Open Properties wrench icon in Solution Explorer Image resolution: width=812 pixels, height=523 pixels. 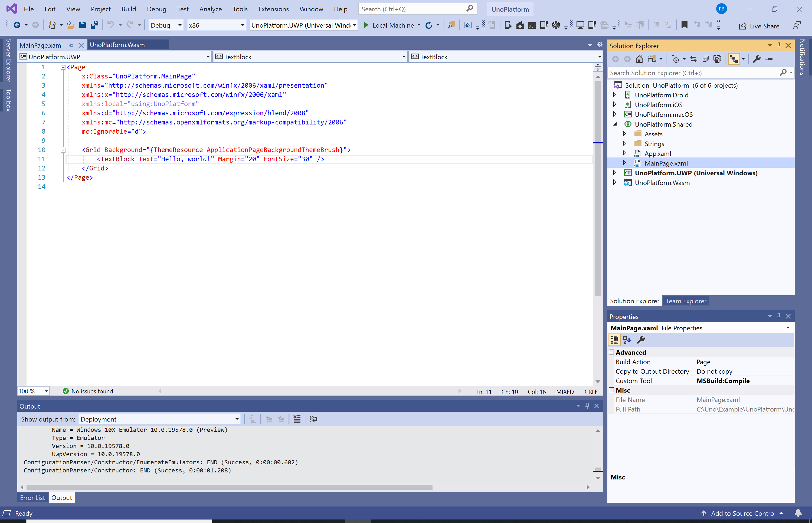pos(757,59)
